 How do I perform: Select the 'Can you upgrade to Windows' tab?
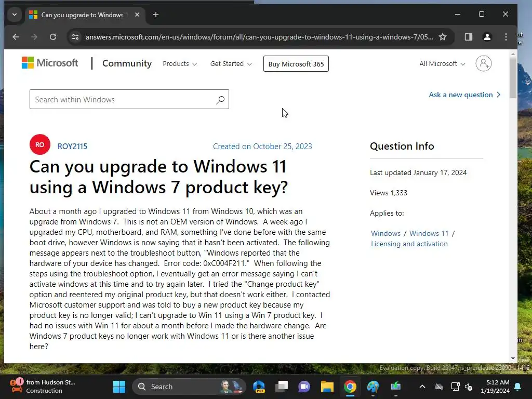82,15
